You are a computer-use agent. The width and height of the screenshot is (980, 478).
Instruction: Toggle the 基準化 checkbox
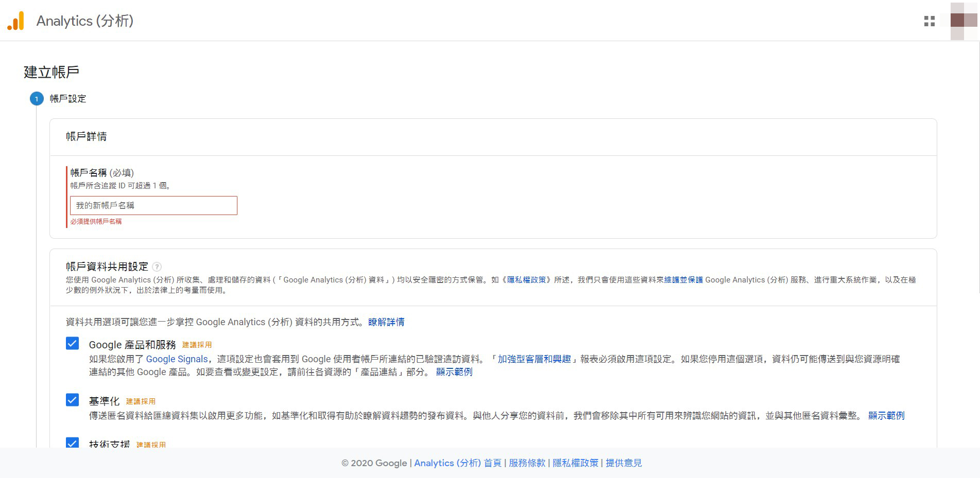pyautogui.click(x=73, y=400)
